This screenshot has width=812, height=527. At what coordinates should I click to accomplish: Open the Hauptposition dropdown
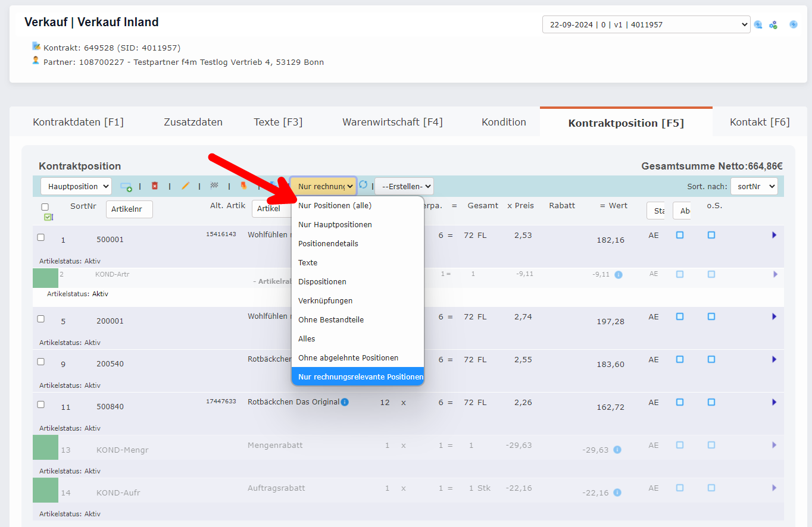point(76,186)
